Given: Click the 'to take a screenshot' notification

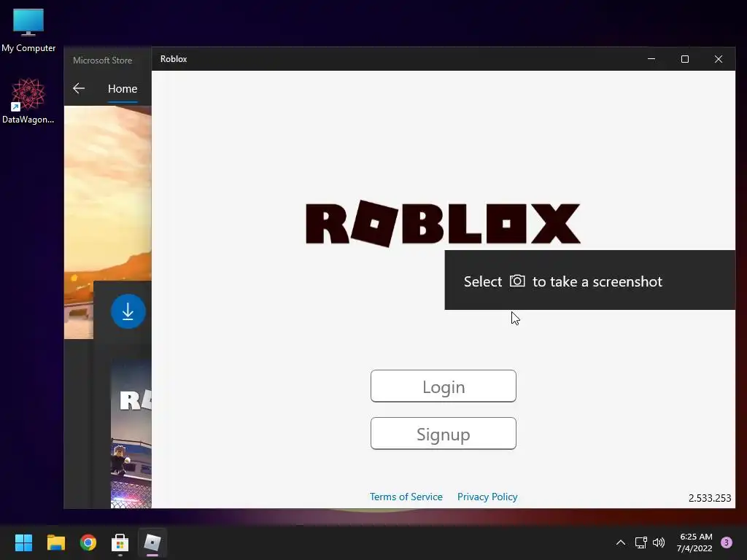Looking at the screenshot, I should [589, 280].
